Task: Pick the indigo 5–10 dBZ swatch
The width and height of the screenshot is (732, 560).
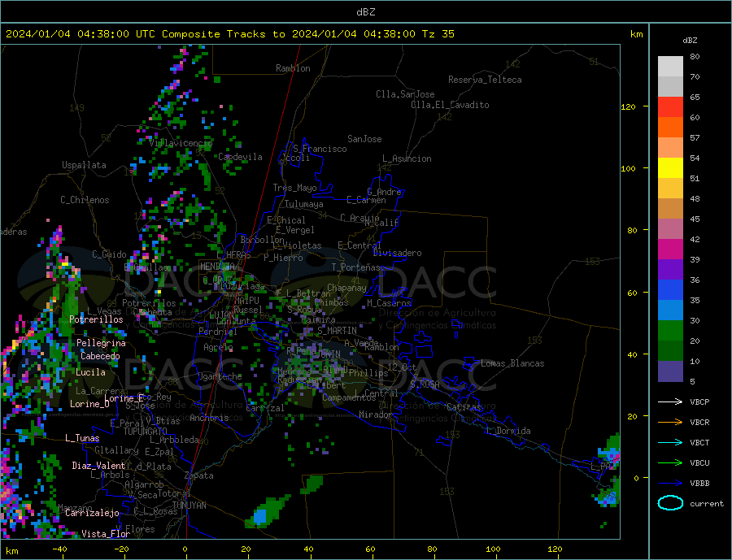Action: tap(670, 371)
